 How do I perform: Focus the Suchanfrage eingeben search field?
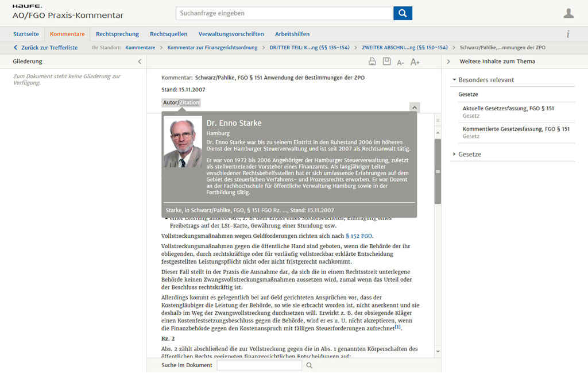(x=285, y=13)
